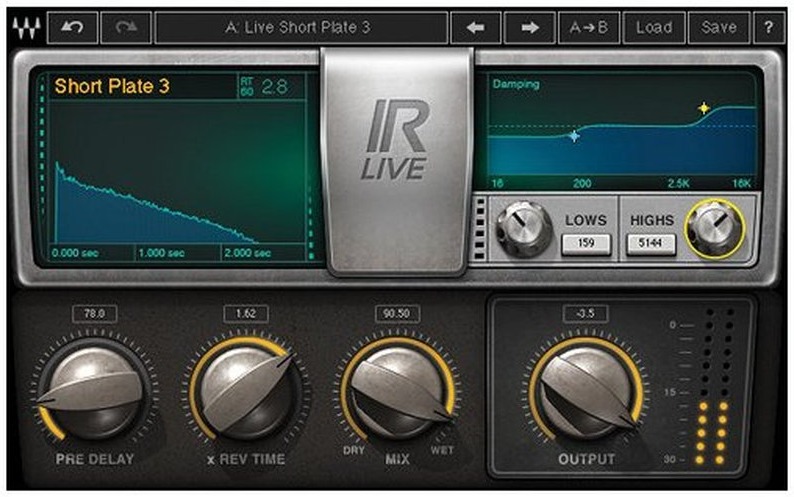Open help with the question mark button
Viewport: 794px width, 497px height.
(x=769, y=27)
